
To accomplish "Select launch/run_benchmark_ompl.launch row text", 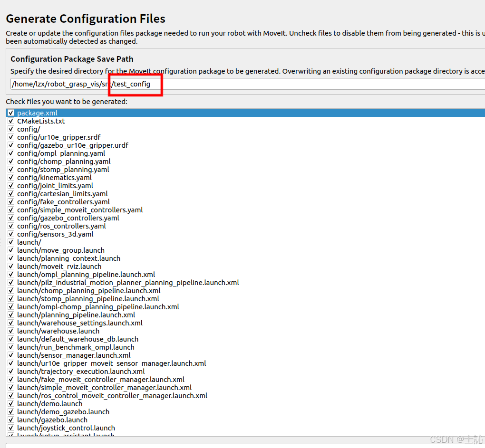I will [x=76, y=347].
